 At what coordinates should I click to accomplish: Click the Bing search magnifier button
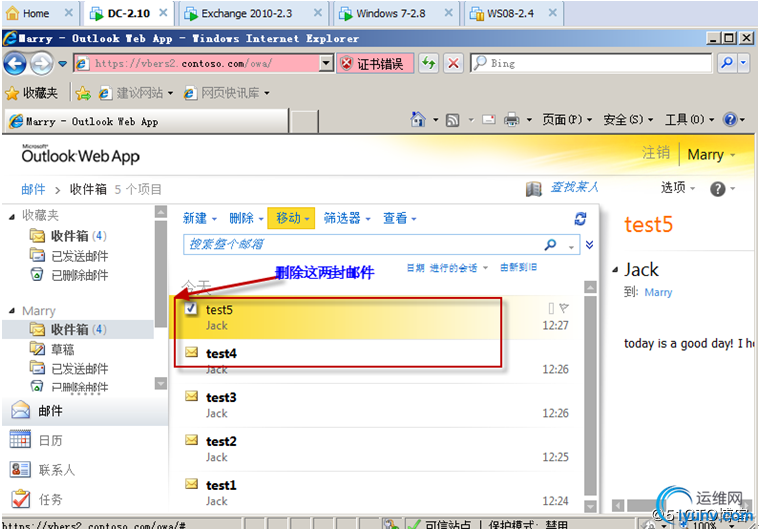click(727, 63)
